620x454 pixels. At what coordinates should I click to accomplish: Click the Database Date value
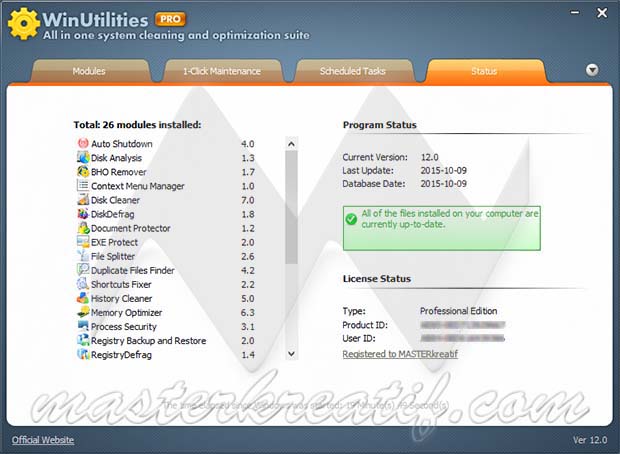pyautogui.click(x=443, y=183)
